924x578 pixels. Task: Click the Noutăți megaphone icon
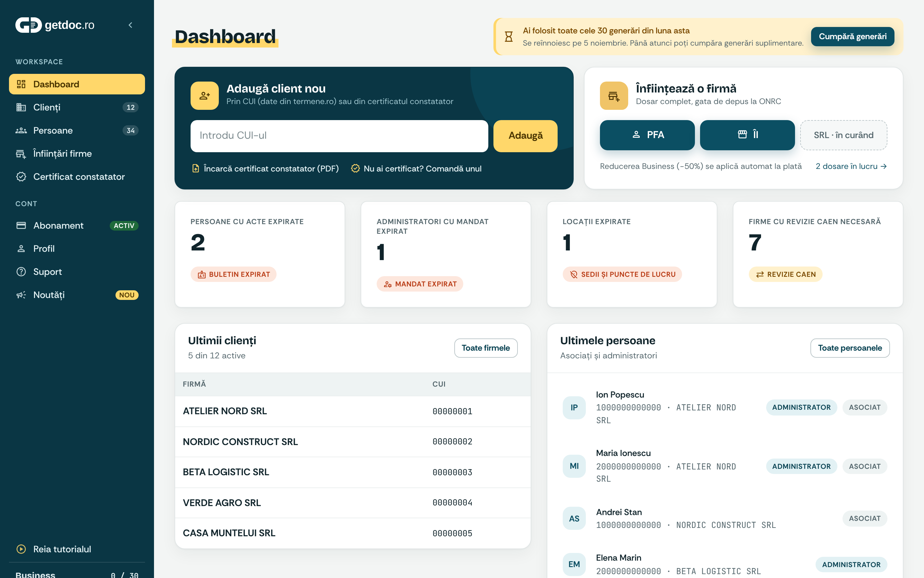(x=21, y=295)
